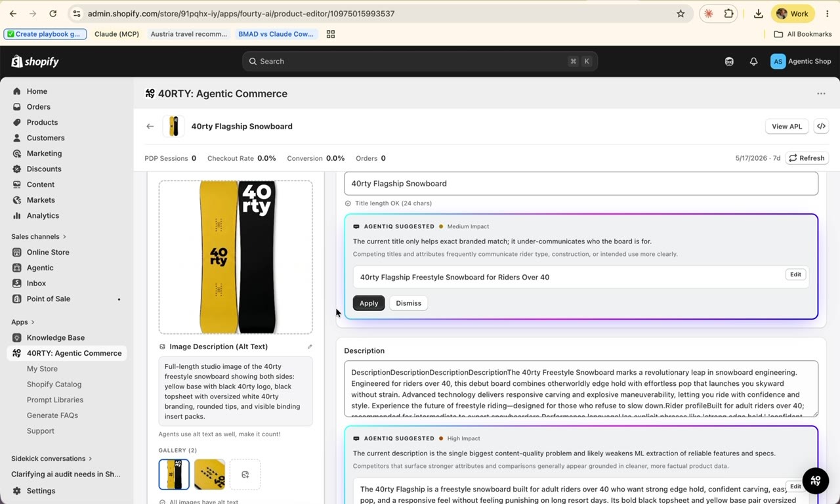Expand Sidekick conversations section
The height and width of the screenshot is (504, 840).
click(52, 459)
